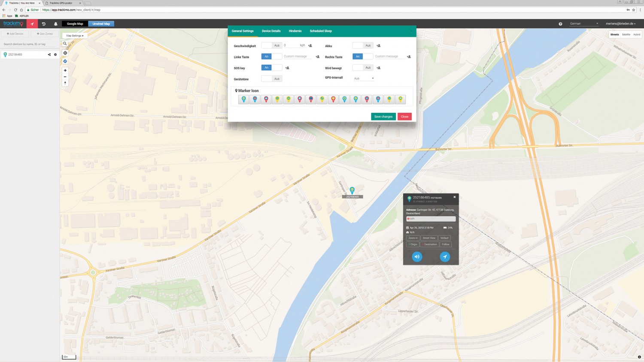Viewport: 644px width, 362px height.
Task: Center the map with the locate target icon
Action: tap(65, 53)
